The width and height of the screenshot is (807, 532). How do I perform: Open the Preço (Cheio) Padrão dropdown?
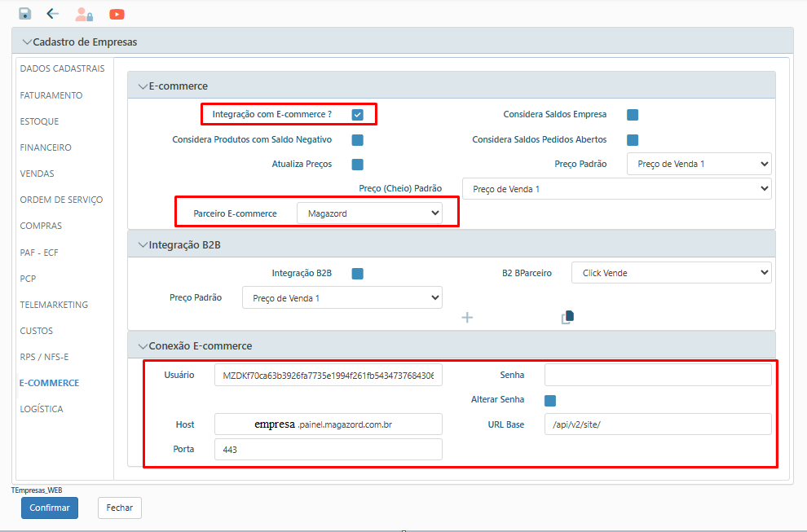click(616, 189)
